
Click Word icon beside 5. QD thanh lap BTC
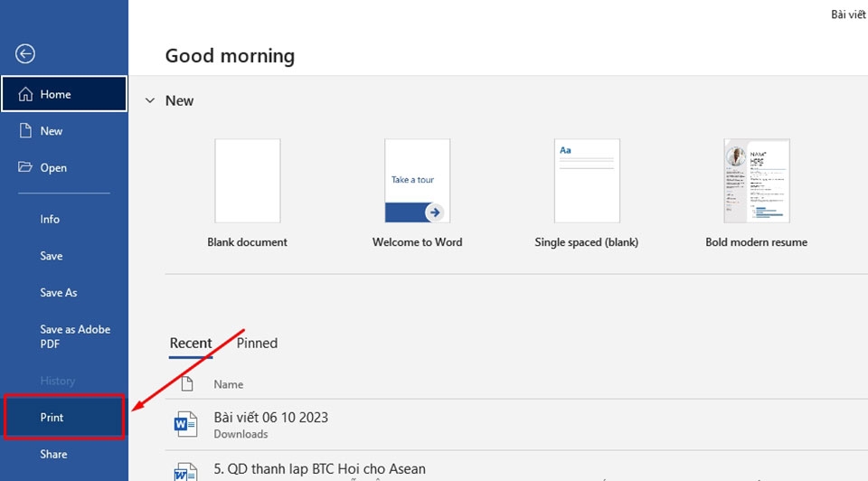coord(186,472)
